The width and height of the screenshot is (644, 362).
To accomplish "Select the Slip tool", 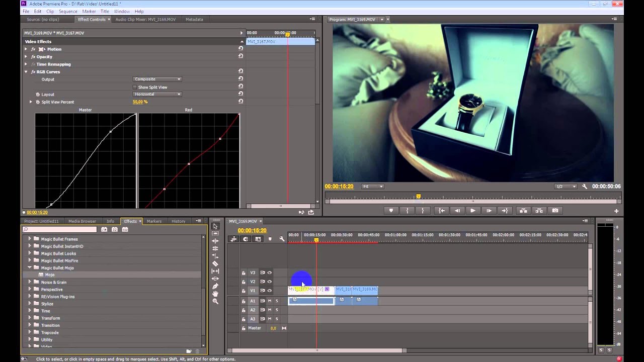I will point(215,271).
